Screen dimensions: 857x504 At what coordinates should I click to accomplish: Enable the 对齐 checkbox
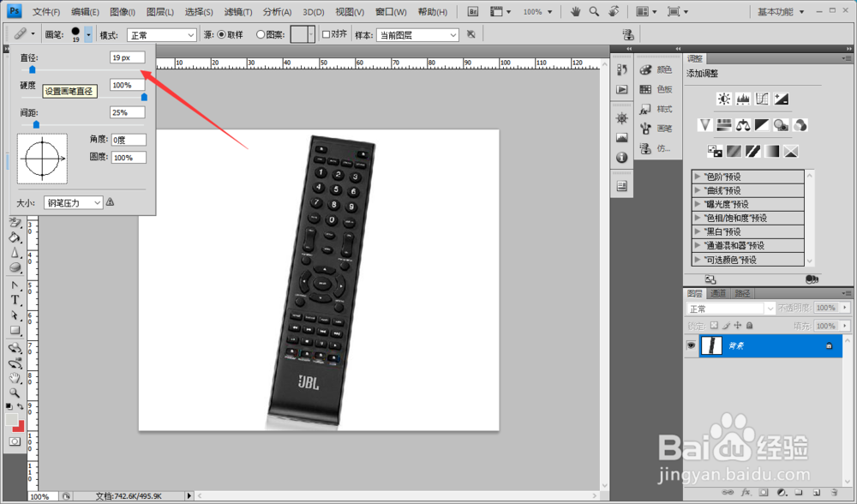pyautogui.click(x=326, y=34)
